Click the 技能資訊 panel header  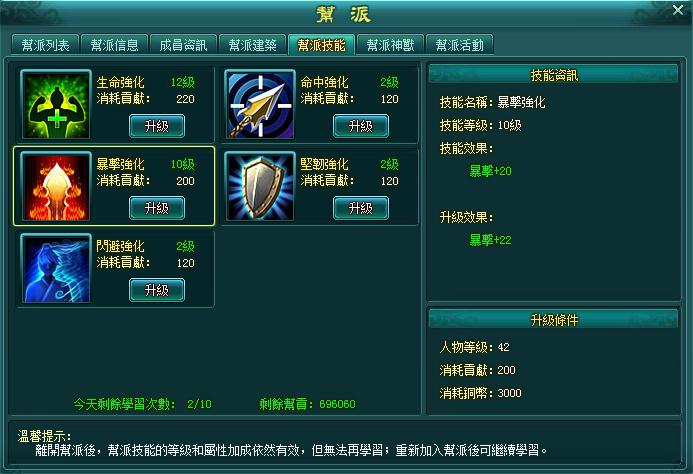554,75
